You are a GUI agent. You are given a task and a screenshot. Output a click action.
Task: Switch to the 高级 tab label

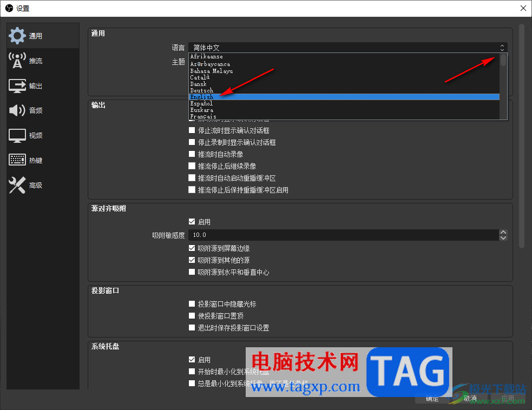pyautogui.click(x=36, y=185)
